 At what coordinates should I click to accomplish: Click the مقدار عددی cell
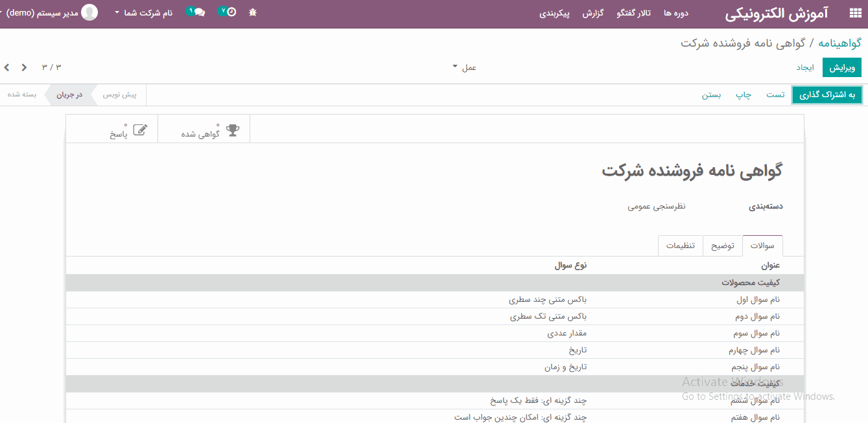point(567,334)
